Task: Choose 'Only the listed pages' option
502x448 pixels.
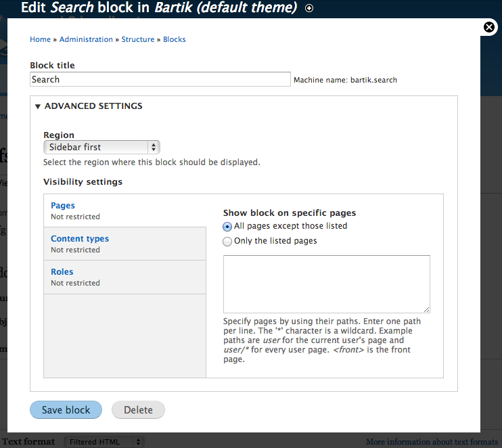Action: 228,241
